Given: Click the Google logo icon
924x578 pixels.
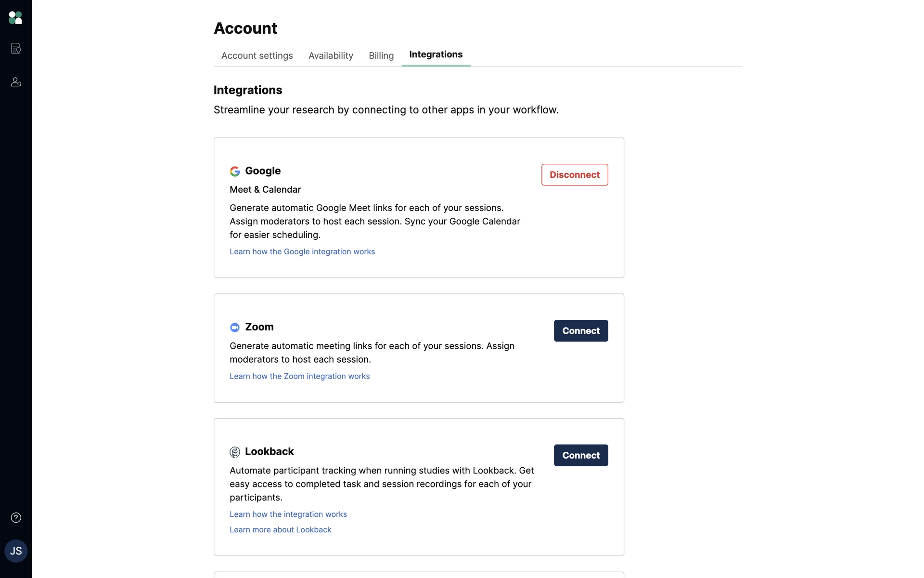Looking at the screenshot, I should click(235, 171).
